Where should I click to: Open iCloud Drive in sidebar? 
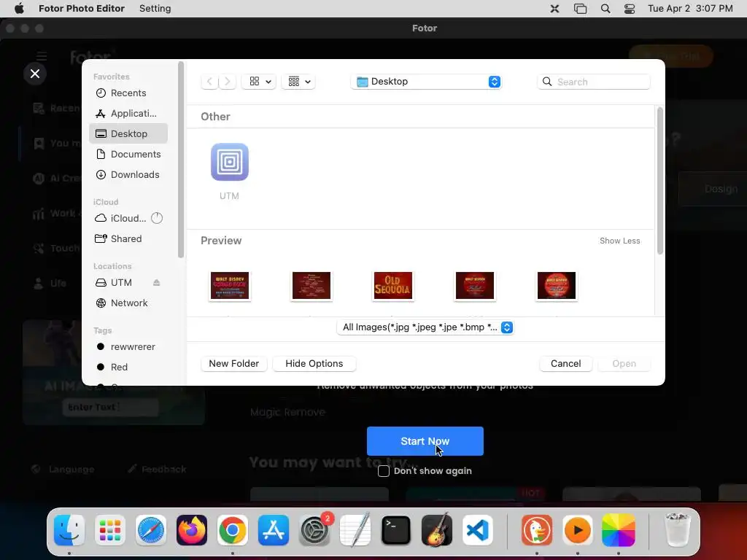[128, 218]
